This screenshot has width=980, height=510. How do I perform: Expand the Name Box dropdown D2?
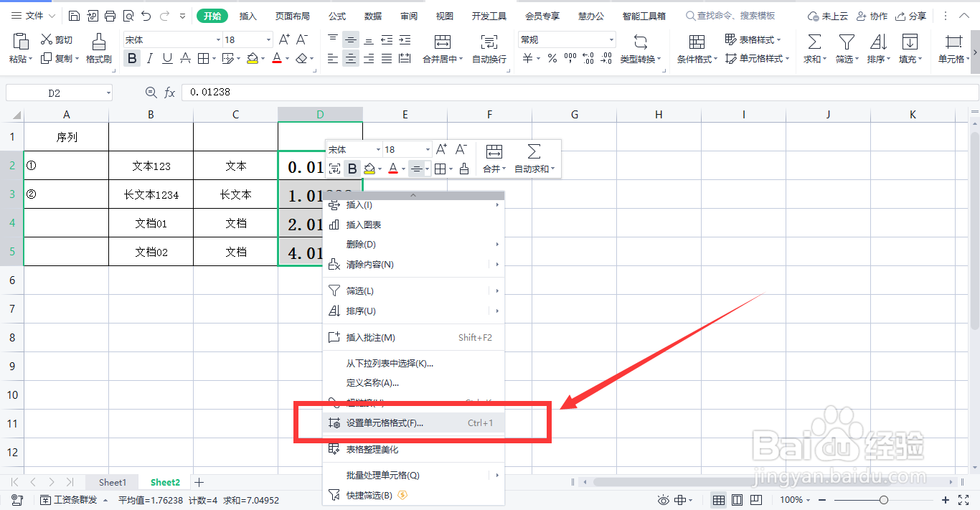click(108, 93)
